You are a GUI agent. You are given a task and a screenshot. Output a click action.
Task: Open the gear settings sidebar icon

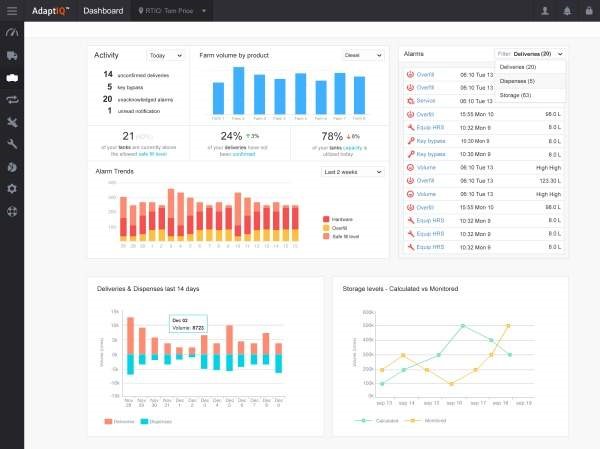[12, 189]
